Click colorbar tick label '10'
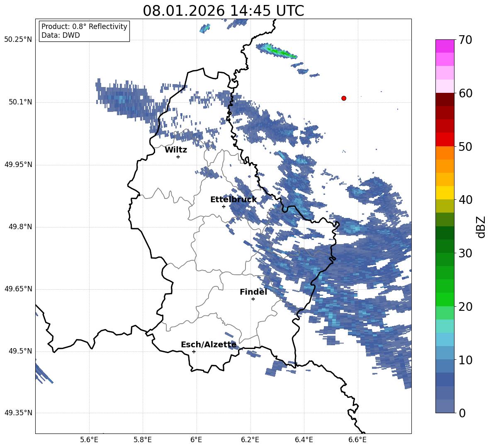This screenshot has width=491, height=448. click(x=465, y=360)
